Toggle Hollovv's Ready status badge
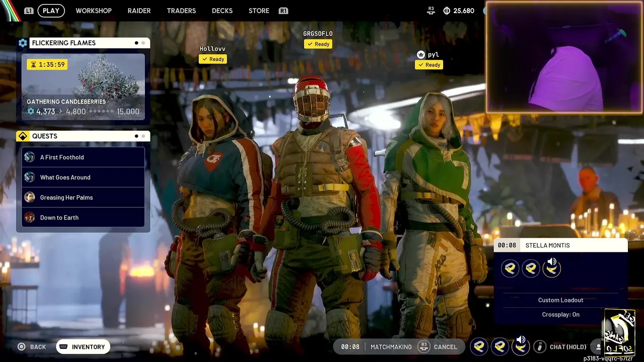 (213, 59)
